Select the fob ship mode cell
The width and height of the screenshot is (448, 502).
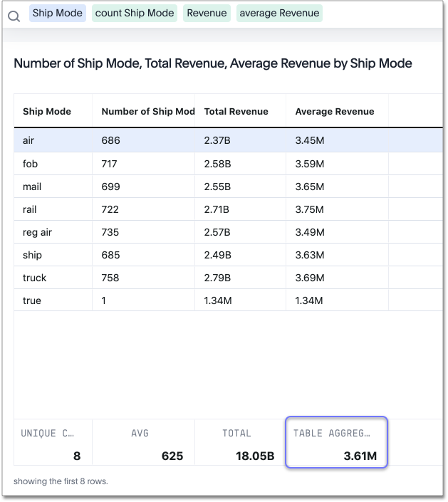point(30,164)
